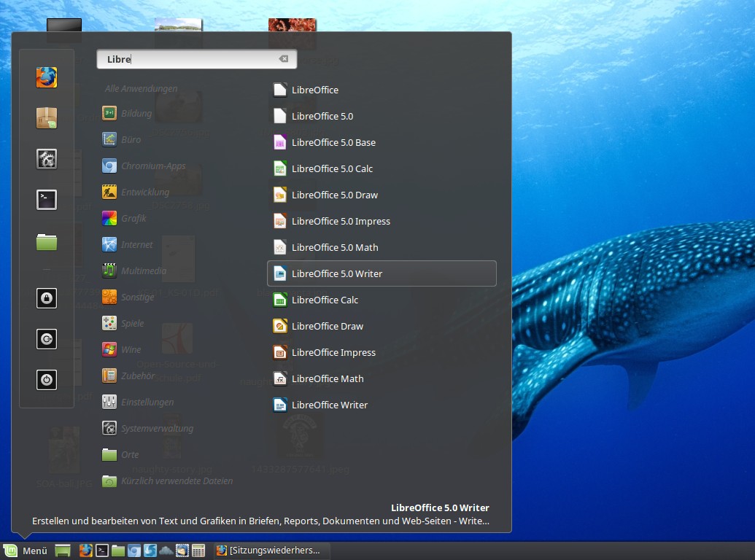Viewport: 755px width, 560px height.
Task: Select the 'Alle Anwendungen' category
Action: 141,88
